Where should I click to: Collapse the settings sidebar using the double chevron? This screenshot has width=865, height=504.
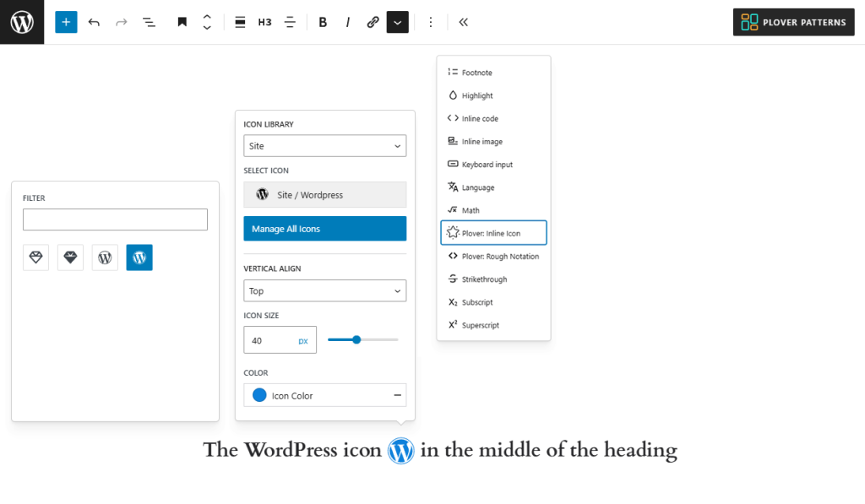click(463, 22)
